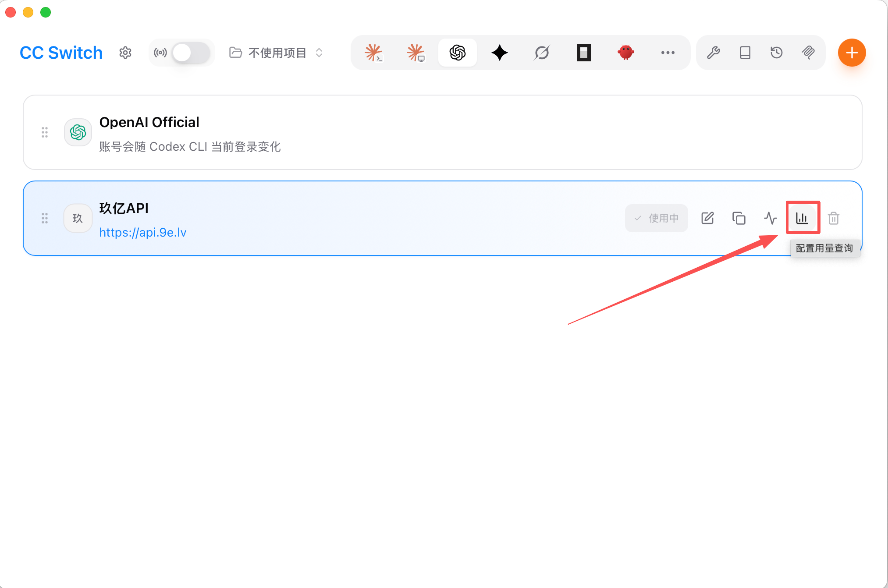Image resolution: width=888 pixels, height=588 pixels.
Task: Add a new provider with orange plus
Action: pyautogui.click(x=852, y=53)
